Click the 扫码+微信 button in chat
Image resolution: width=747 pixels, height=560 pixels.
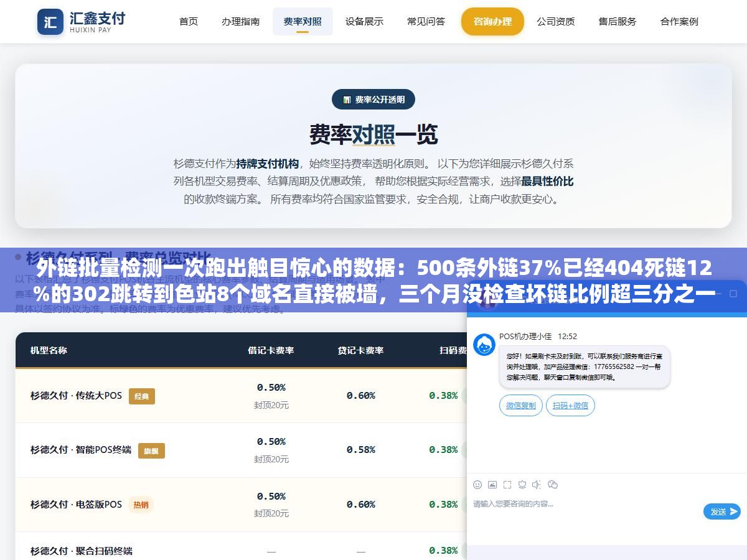(570, 406)
